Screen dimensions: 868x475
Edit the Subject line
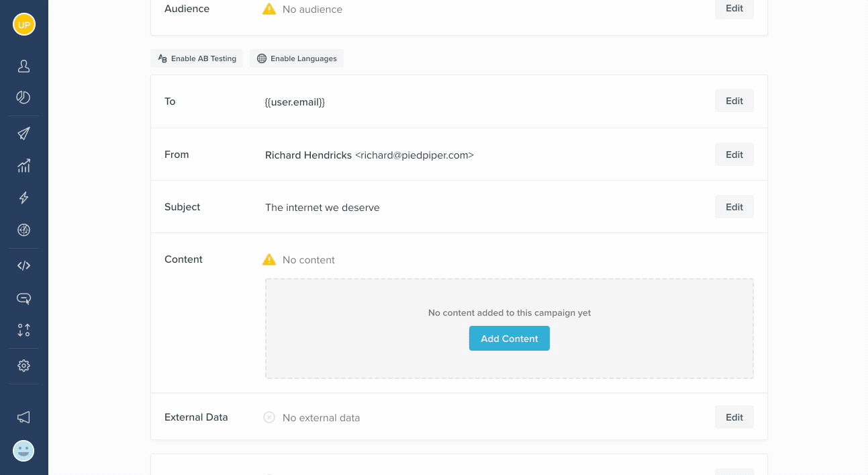click(x=734, y=206)
